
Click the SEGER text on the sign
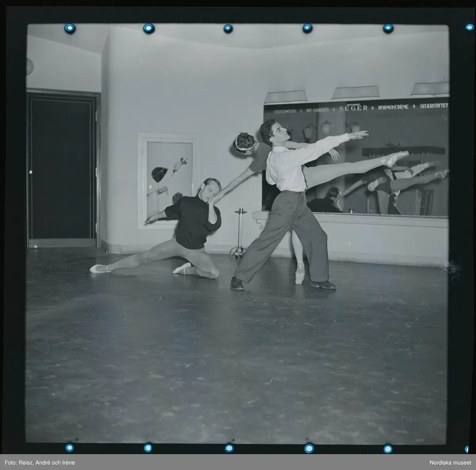click(353, 107)
